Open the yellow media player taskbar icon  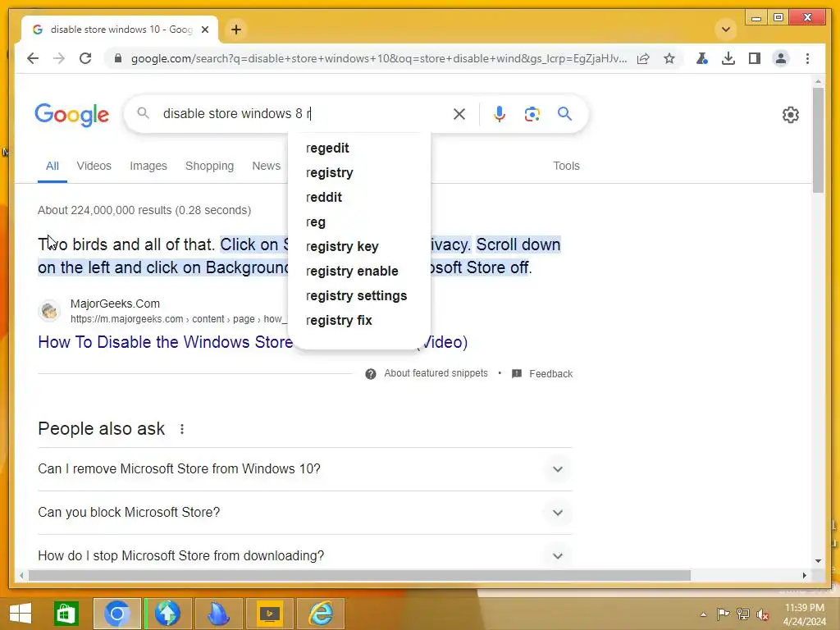coord(270,614)
